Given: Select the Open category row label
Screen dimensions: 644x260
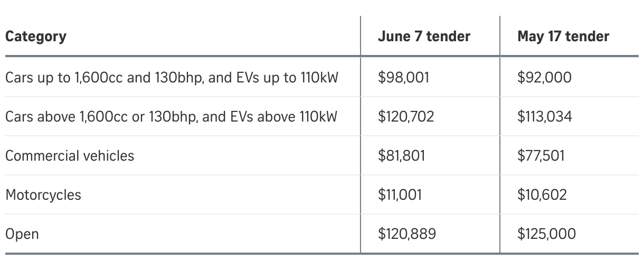Looking at the screenshot, I should coord(22,234).
